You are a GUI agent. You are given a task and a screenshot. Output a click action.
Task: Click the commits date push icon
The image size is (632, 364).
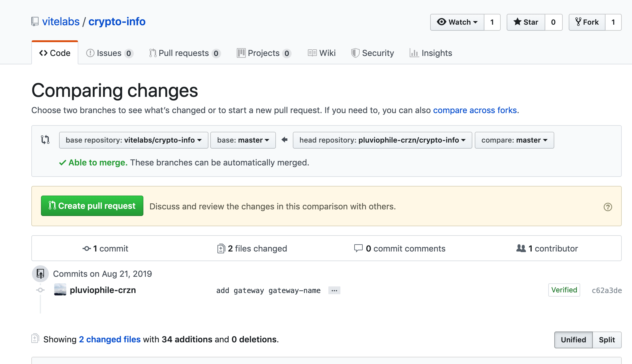click(x=40, y=274)
